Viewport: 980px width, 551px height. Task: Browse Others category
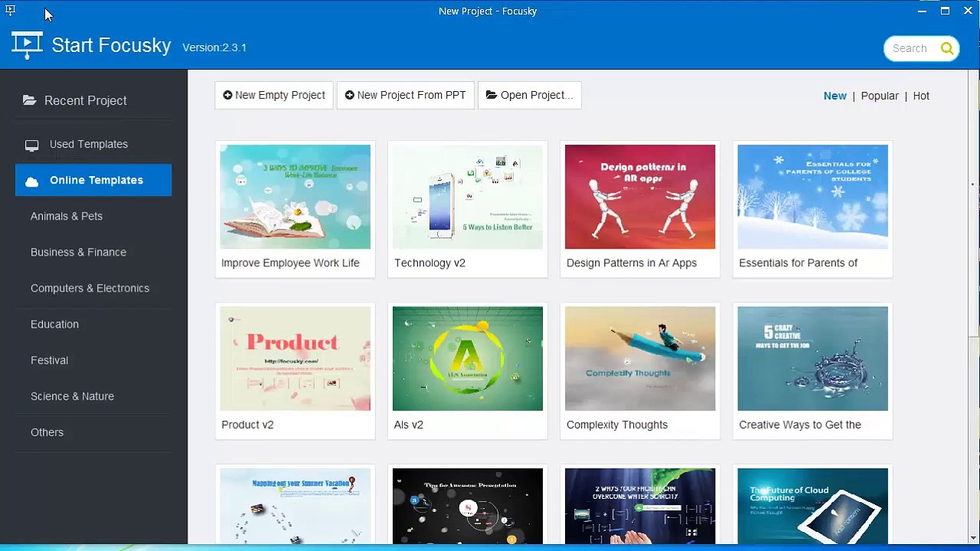(47, 432)
